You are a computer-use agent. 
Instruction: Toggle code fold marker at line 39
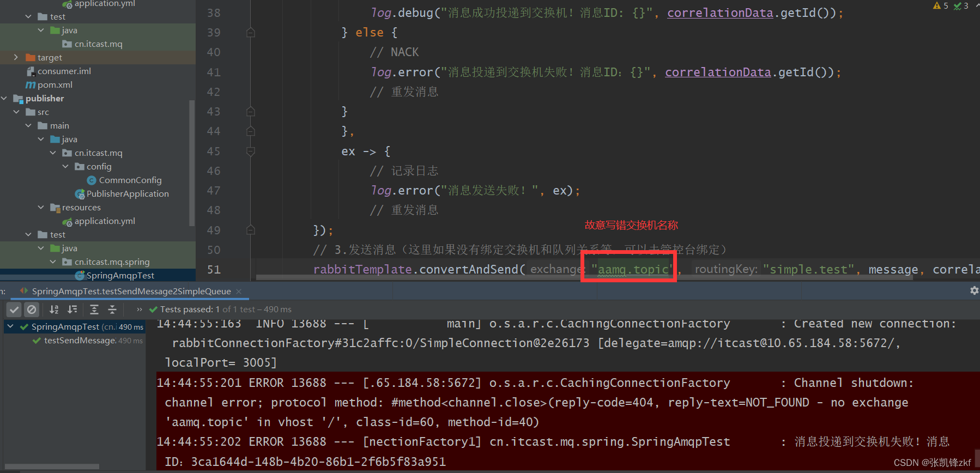click(251, 33)
